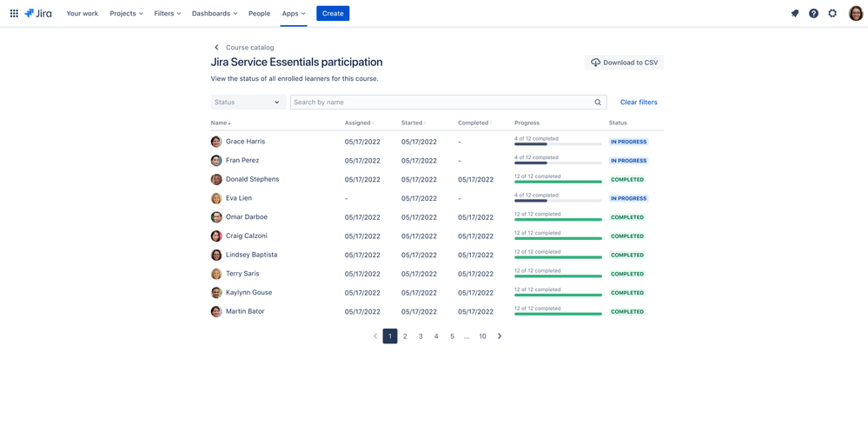This screenshot has height=425, width=868.
Task: Open the app switcher grid icon
Action: pos(15,13)
